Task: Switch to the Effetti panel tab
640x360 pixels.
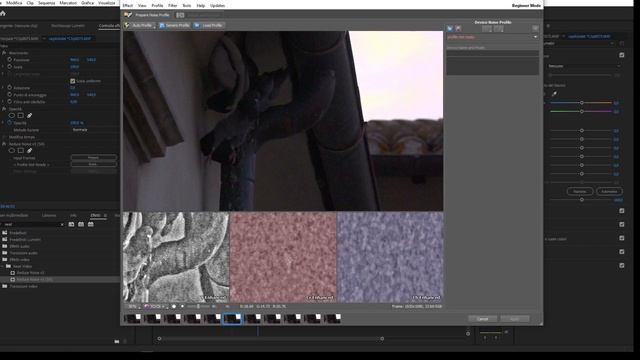Action: tap(95, 215)
